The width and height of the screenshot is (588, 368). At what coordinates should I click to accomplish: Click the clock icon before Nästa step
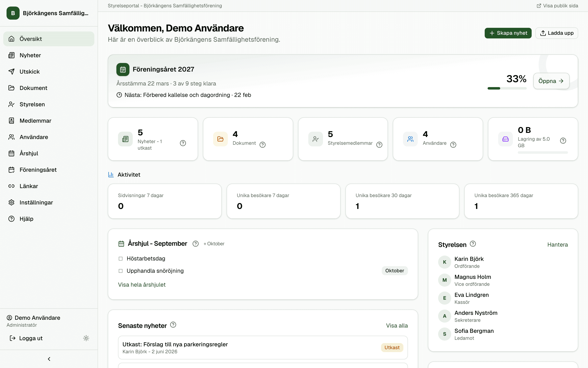click(119, 95)
